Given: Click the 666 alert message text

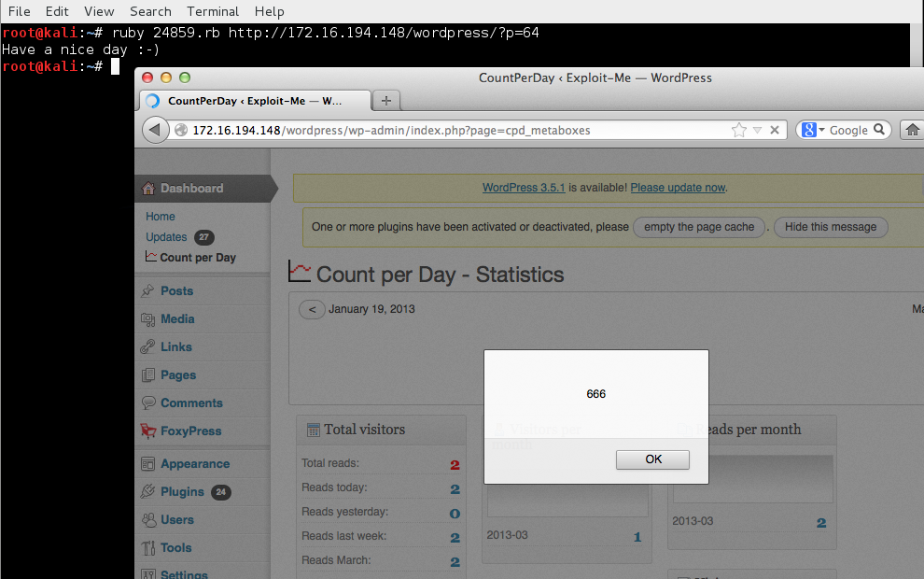Looking at the screenshot, I should (595, 394).
